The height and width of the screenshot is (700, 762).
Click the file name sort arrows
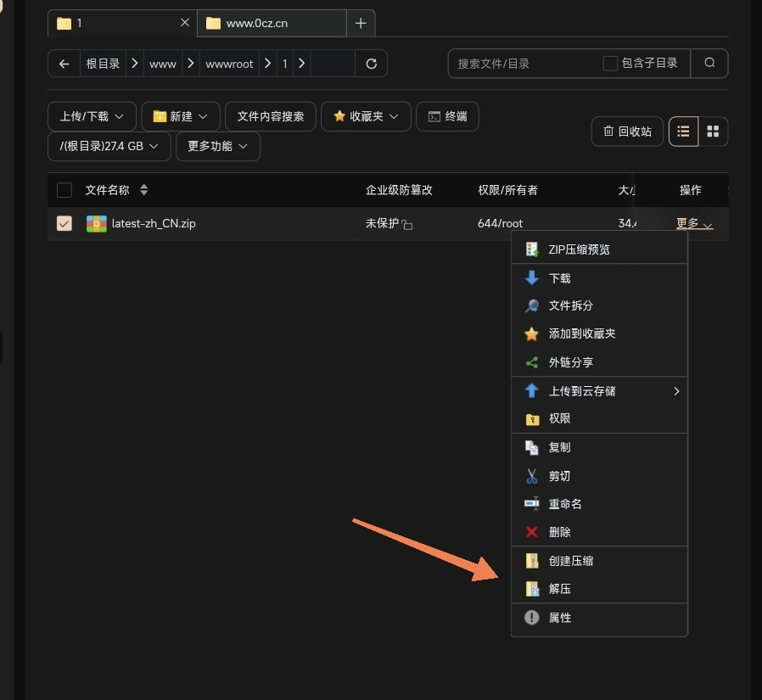click(143, 190)
